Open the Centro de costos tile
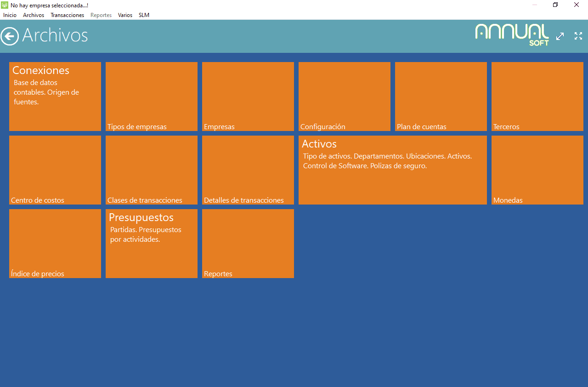 (x=55, y=170)
